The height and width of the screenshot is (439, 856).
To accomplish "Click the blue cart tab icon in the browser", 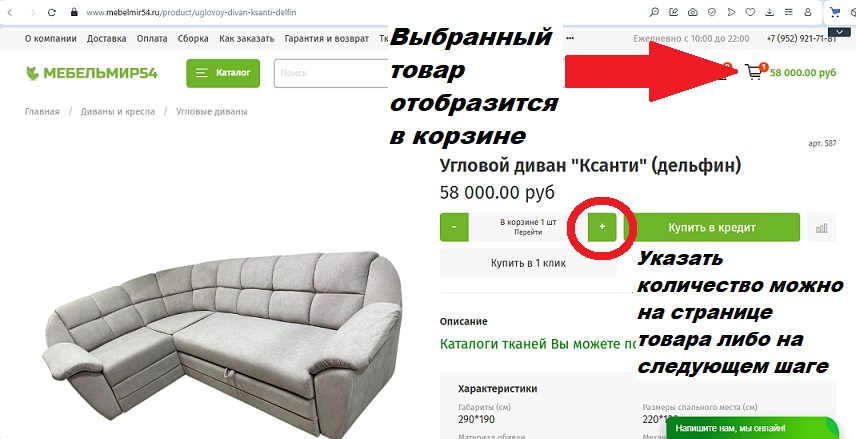I will (835, 12).
